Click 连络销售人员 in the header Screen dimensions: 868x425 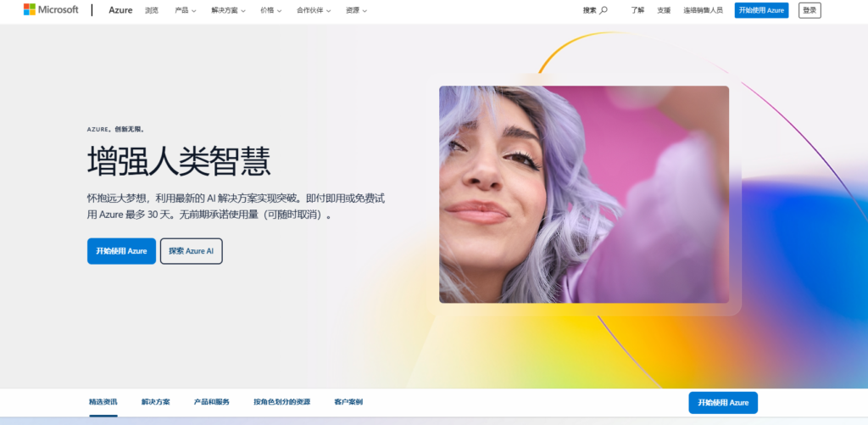[703, 10]
